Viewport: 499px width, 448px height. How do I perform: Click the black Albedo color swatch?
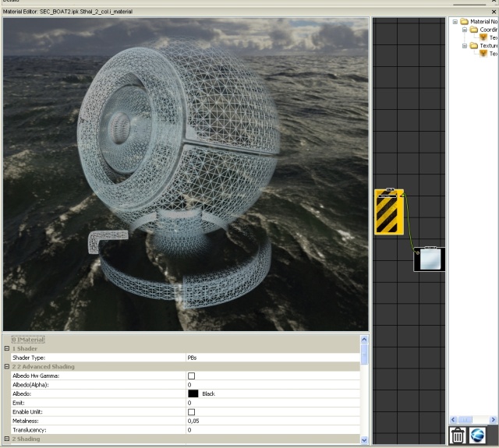(193, 393)
